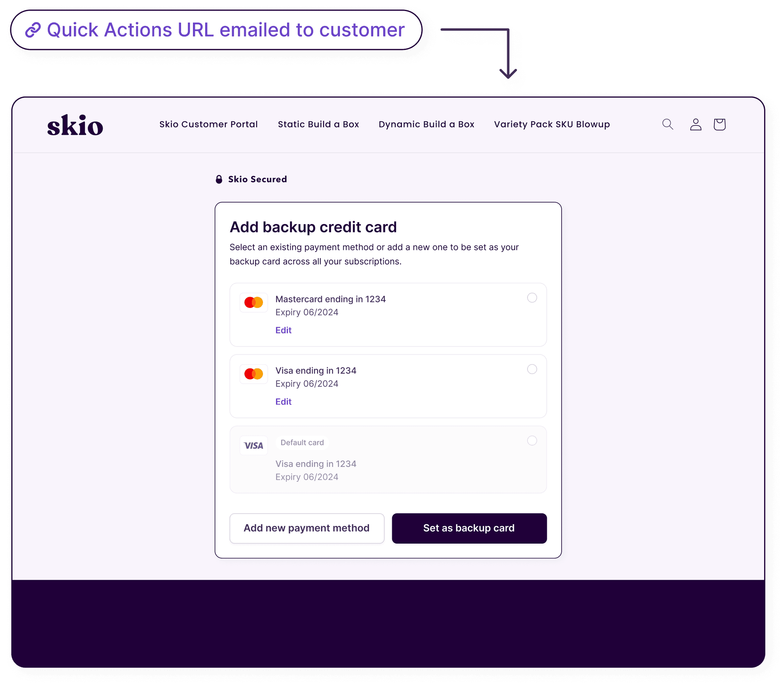This screenshot has height=687, width=784.
Task: Click the Mastercard icon on the second card
Action: pyautogui.click(x=254, y=373)
